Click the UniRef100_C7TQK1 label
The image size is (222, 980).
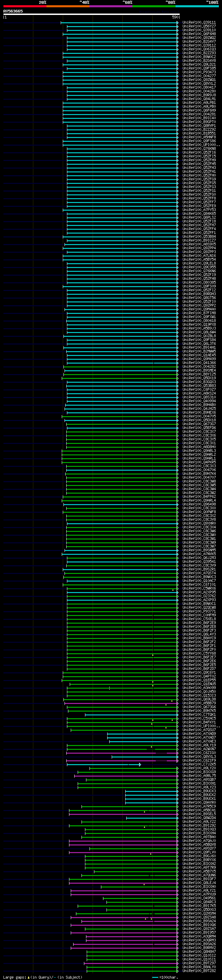pos(199,714)
